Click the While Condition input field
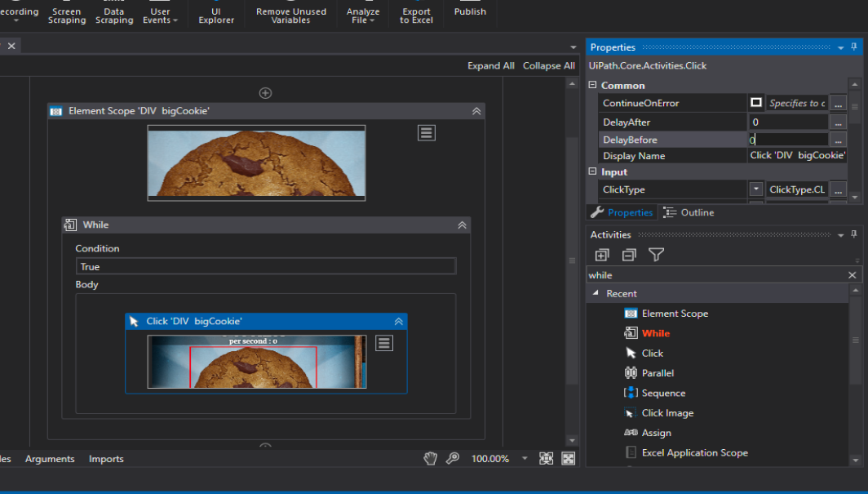 point(265,267)
